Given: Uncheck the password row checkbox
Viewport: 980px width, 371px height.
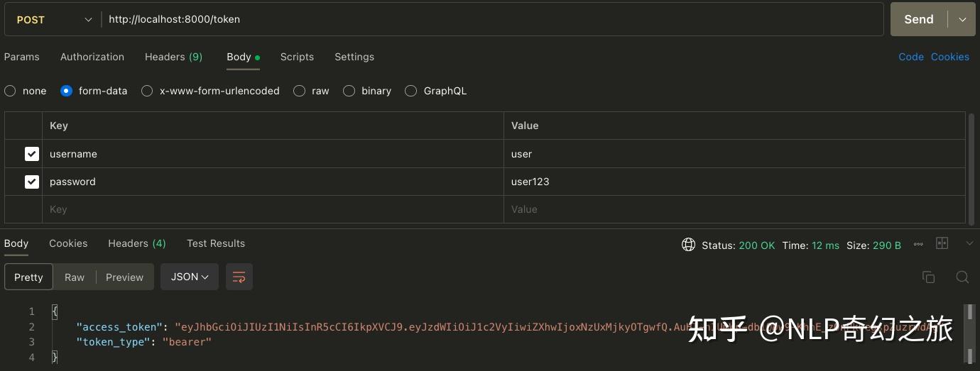Looking at the screenshot, I should click(x=32, y=182).
